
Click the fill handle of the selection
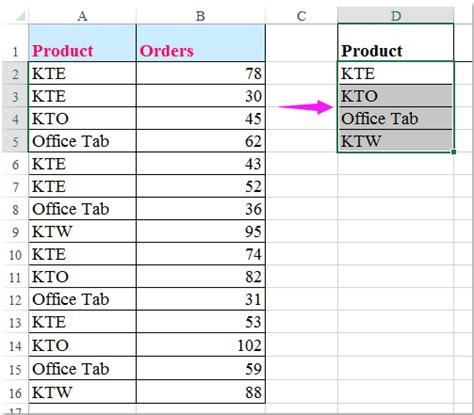pos(454,152)
